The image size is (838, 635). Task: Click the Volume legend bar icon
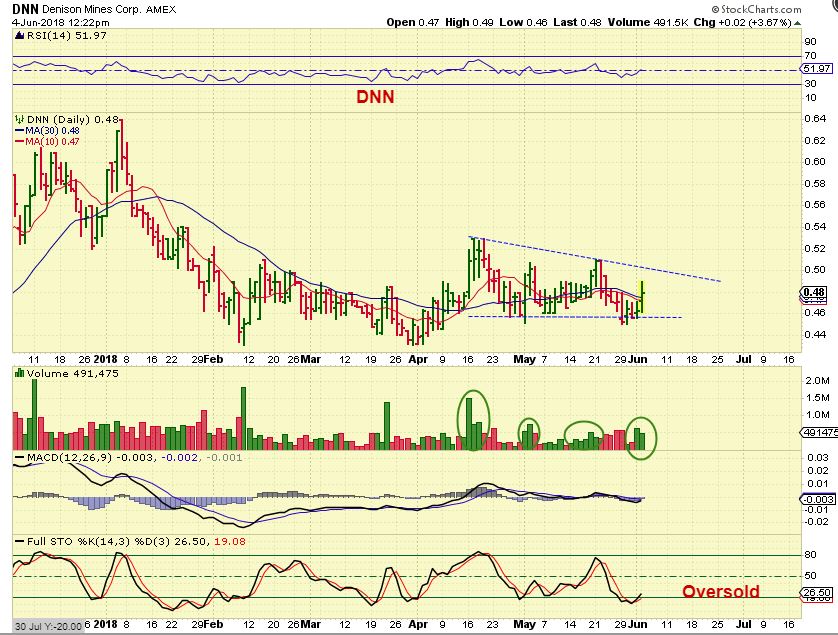tap(20, 373)
